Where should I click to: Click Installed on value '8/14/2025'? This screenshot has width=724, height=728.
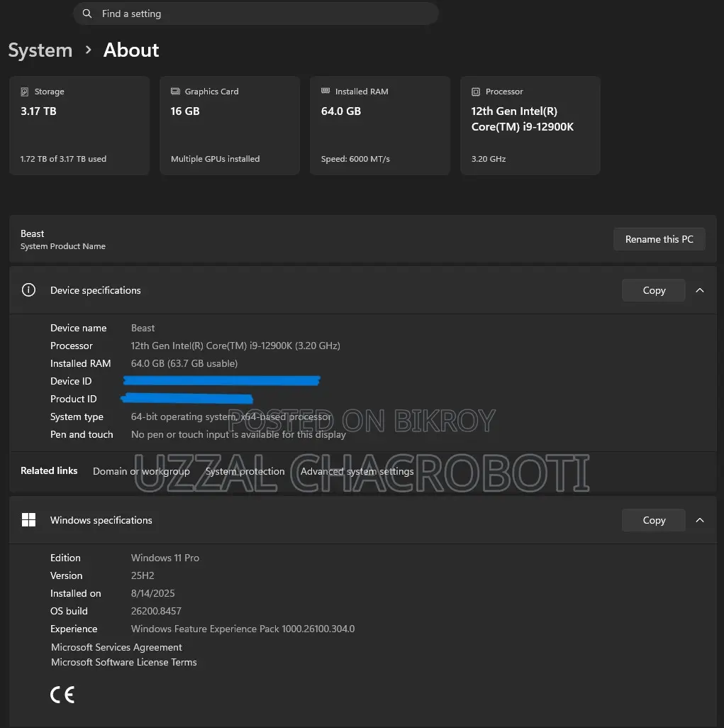tap(153, 593)
